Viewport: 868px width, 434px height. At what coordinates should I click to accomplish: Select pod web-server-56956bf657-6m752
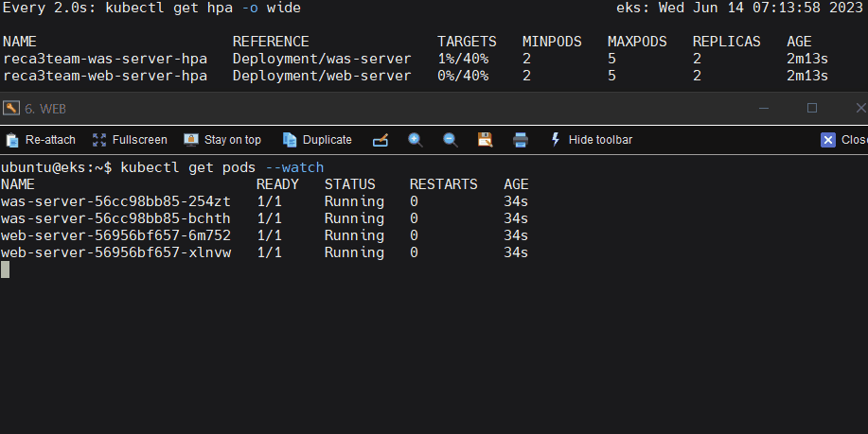point(115,235)
